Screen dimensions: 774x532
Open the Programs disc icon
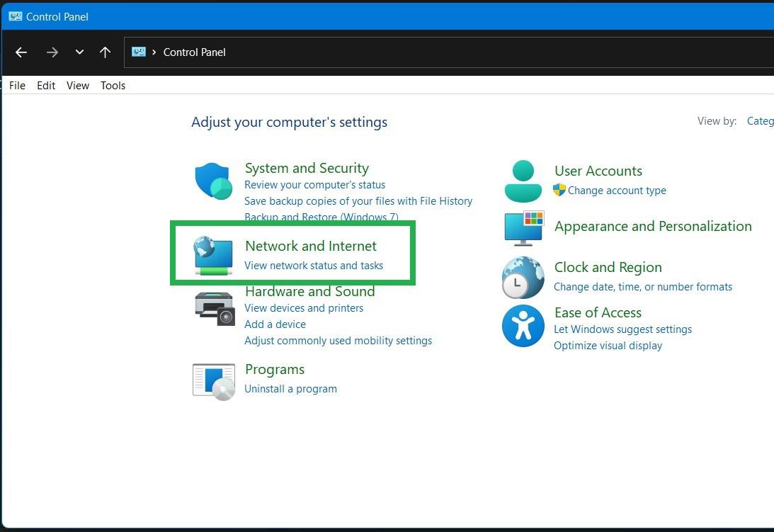click(214, 382)
